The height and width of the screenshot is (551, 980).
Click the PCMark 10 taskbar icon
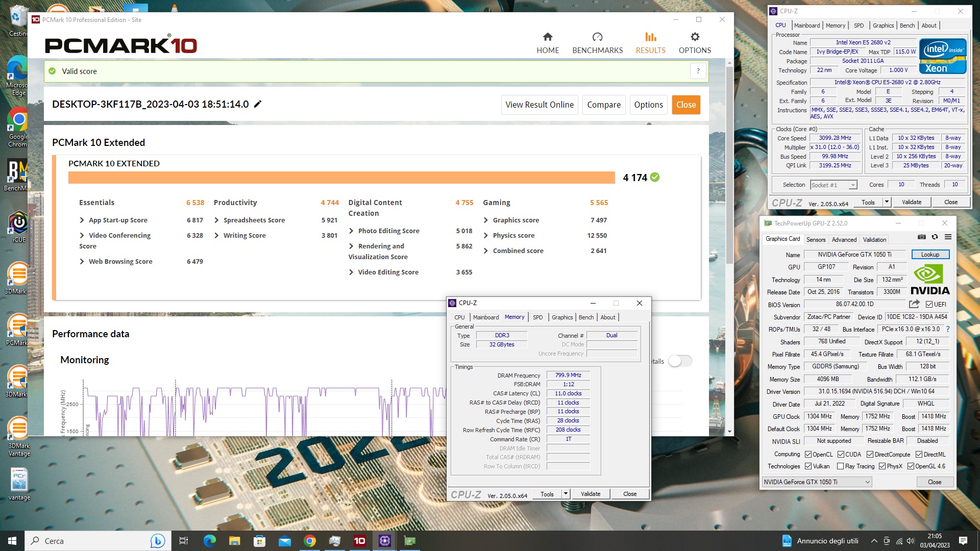point(360,541)
